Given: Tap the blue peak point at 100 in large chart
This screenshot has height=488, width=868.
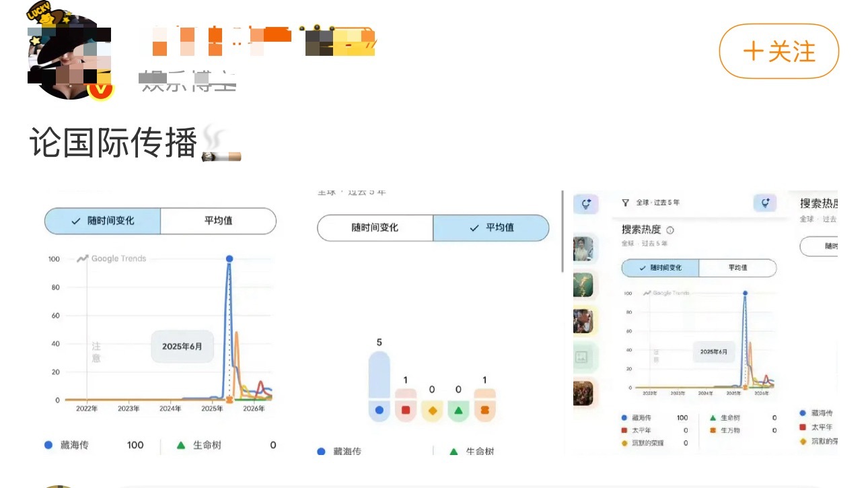Looking at the screenshot, I should point(229,258).
